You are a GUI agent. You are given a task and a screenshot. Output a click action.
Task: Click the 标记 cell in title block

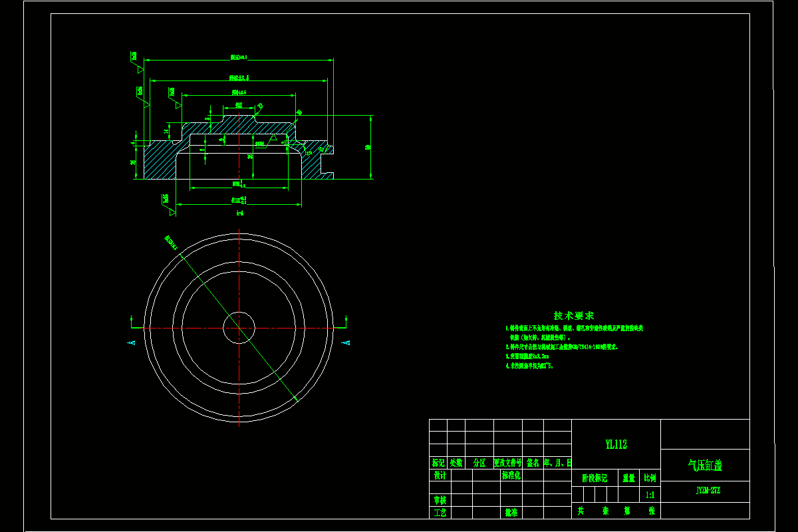tap(438, 462)
